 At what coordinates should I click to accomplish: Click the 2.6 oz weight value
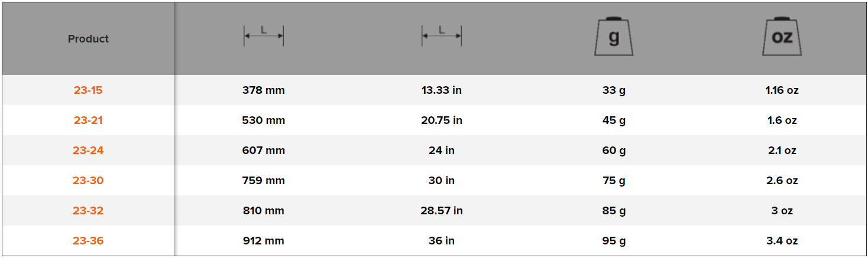[x=782, y=181]
